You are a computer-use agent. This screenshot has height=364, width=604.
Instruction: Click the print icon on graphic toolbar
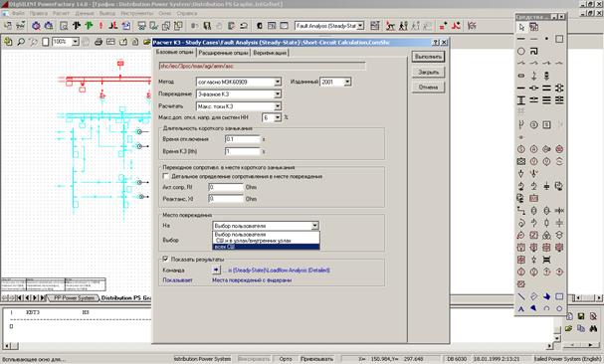click(99, 41)
